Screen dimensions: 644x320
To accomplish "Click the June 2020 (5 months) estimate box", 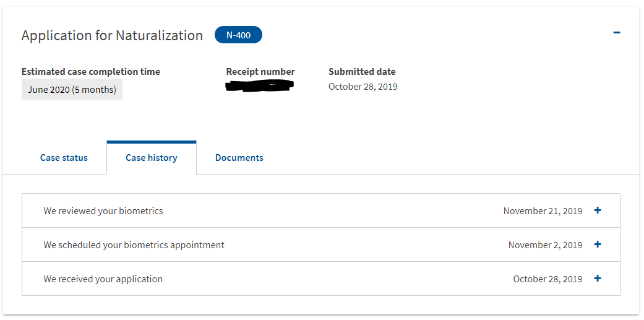I will (72, 89).
